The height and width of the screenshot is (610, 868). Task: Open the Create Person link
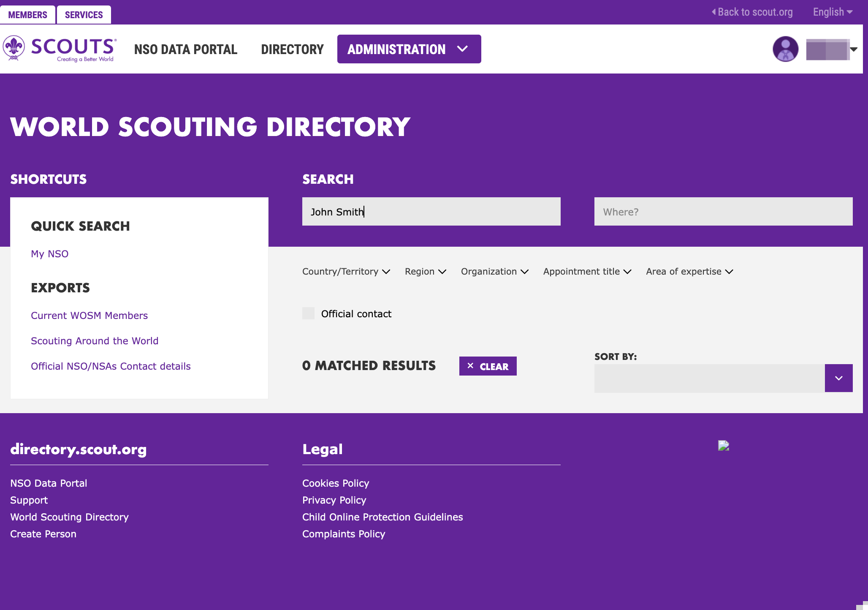(x=43, y=534)
